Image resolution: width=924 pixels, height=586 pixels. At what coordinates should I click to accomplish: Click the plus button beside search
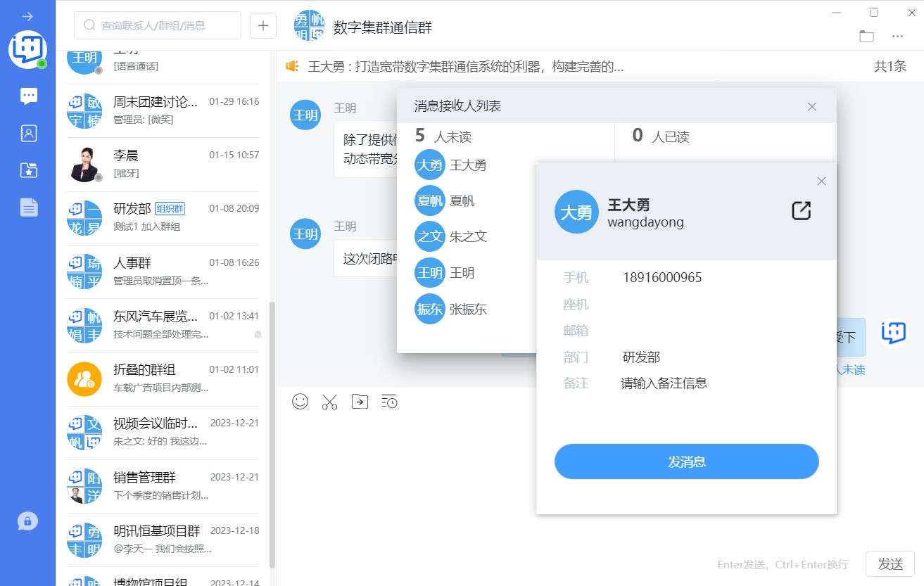263,26
